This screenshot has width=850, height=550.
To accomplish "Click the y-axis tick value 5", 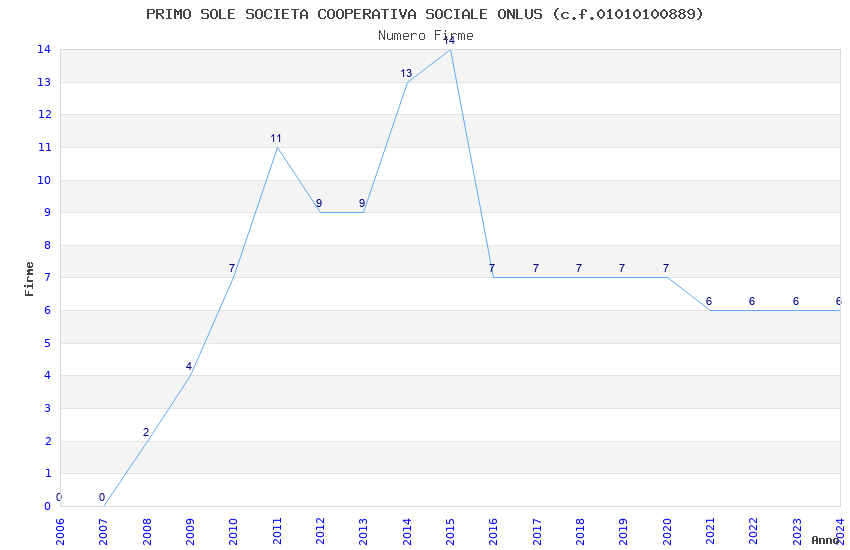I will pos(48,344).
